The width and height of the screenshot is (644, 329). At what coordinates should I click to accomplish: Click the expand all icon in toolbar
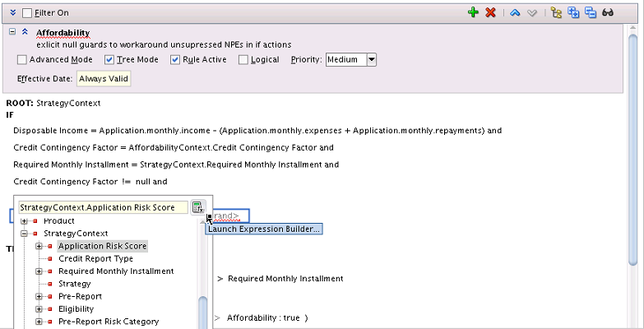(573, 12)
